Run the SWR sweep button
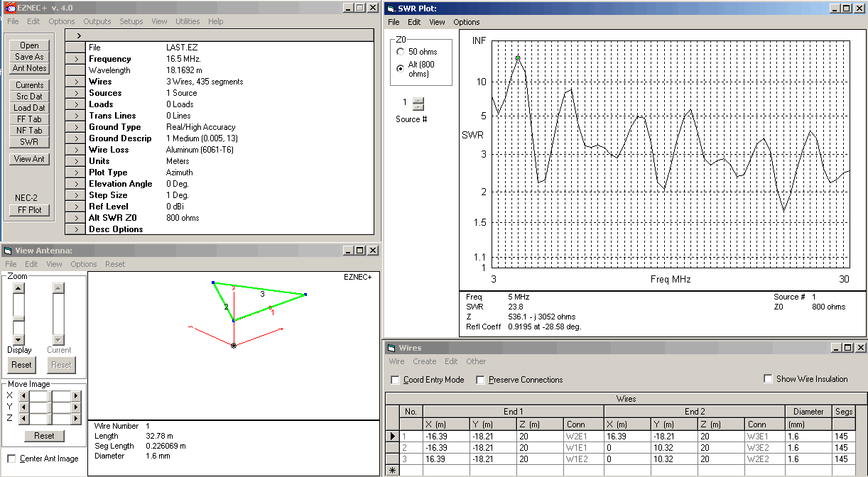Screen dimensions: 868x477 point(29,142)
